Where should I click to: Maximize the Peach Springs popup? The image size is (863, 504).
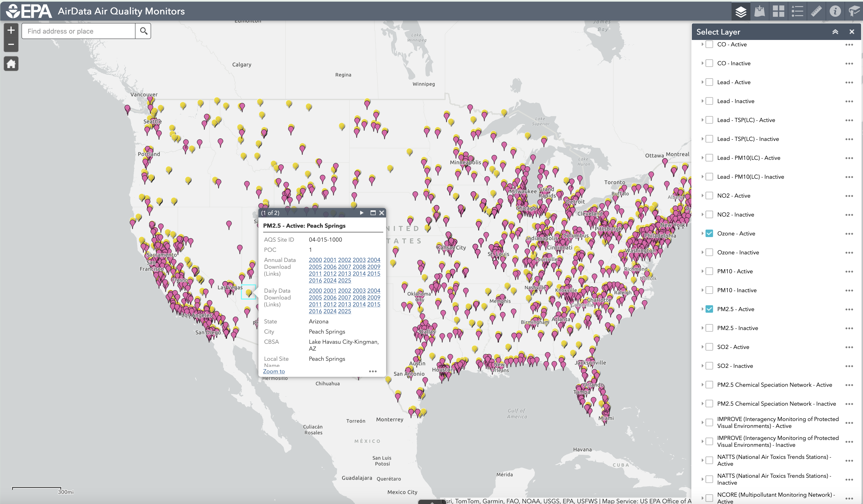point(373,213)
